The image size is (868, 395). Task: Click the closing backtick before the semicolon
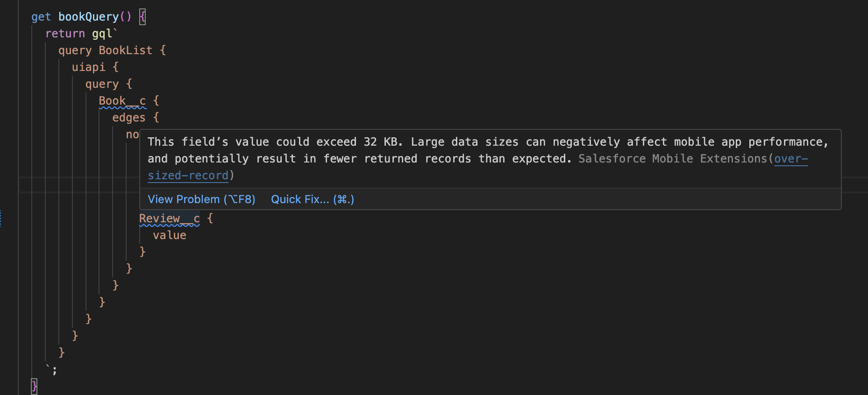click(48, 368)
